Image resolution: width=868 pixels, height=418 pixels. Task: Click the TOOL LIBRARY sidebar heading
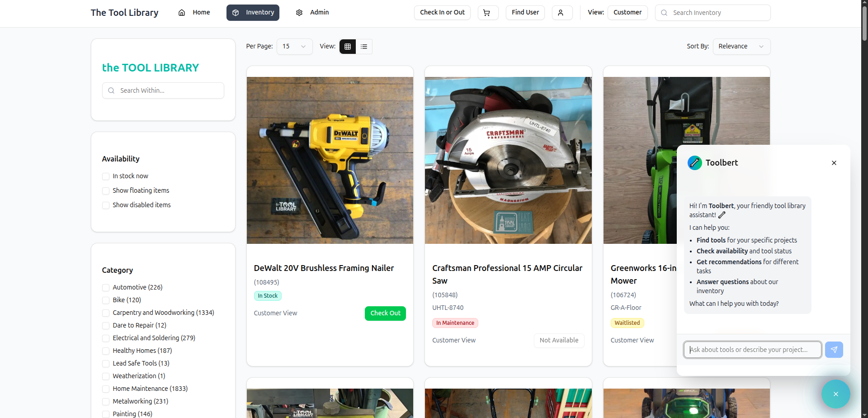pyautogui.click(x=151, y=68)
